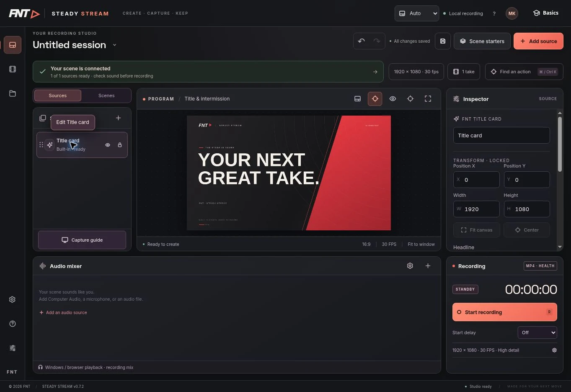Click the 30 FPS status text
The height and width of the screenshot is (392, 571).
tap(389, 244)
